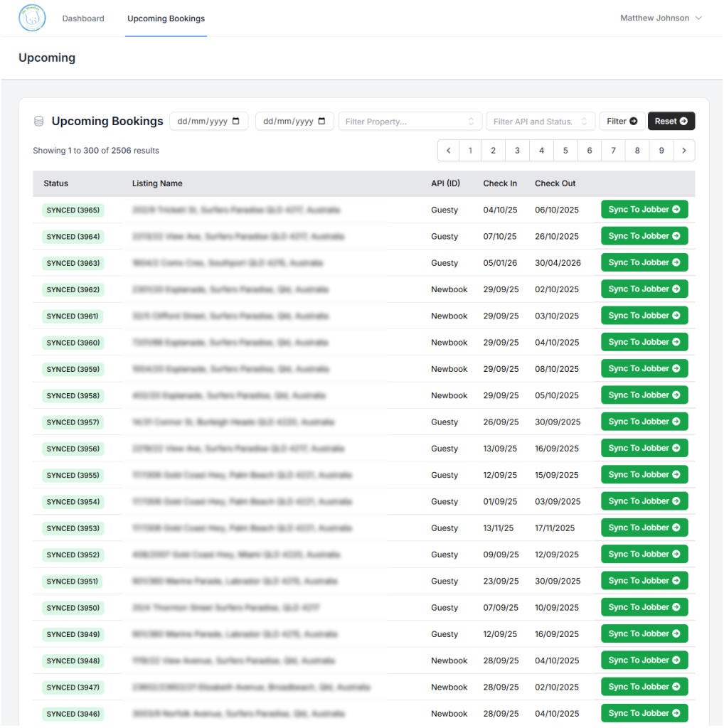Expand the Filter Property dropdown
Image resolution: width=724 pixels, height=728 pixels.
click(410, 122)
